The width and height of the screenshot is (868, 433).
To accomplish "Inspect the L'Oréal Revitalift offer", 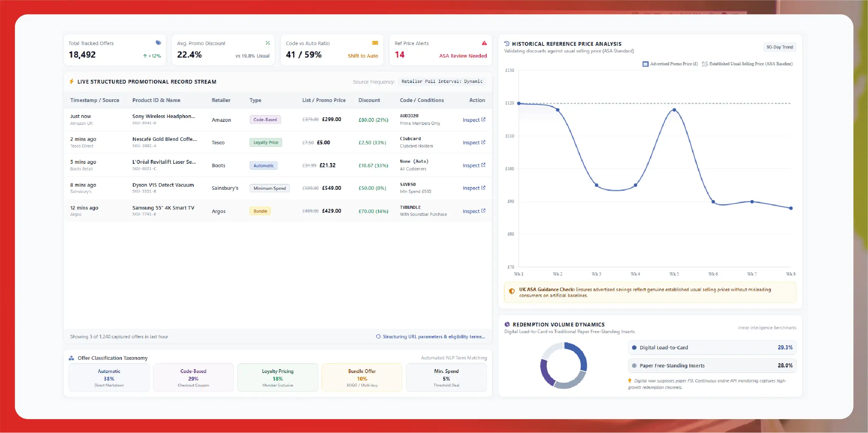I will (x=474, y=165).
